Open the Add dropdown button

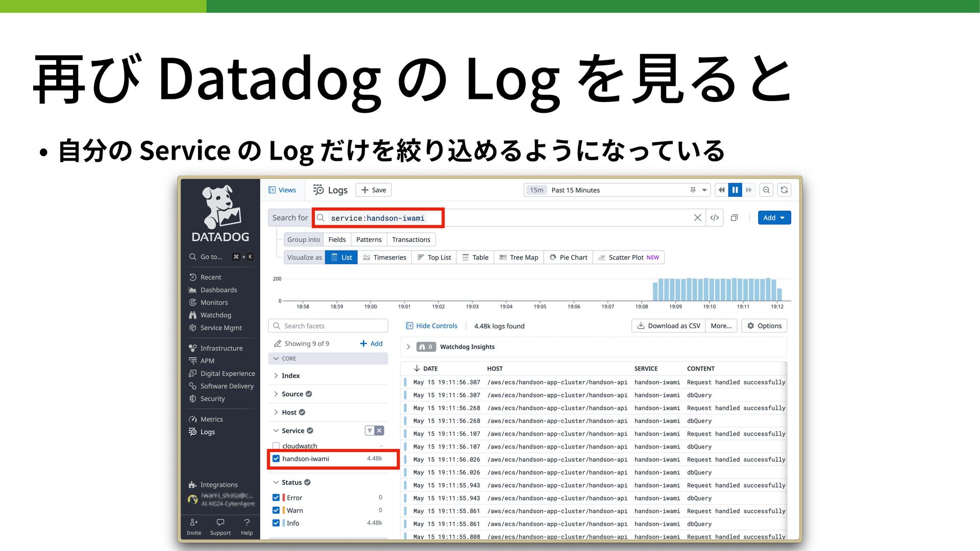774,218
